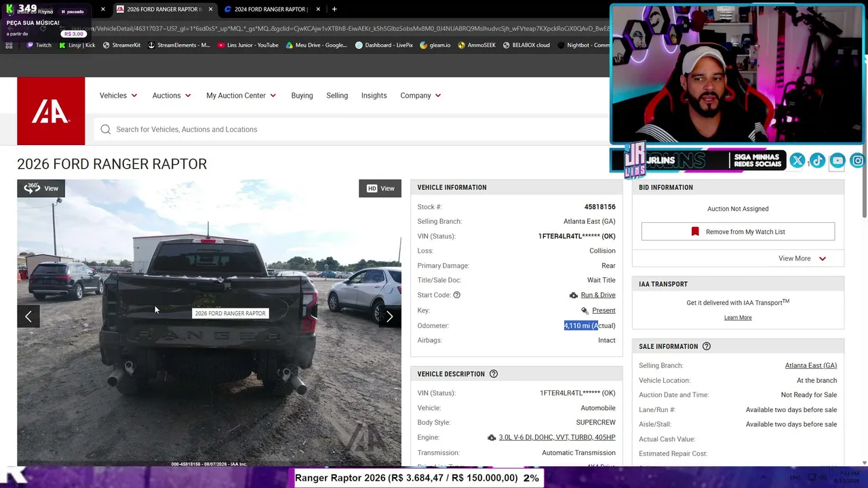The image size is (868, 488).
Task: Open the IAA Transport Learn More link
Action: 738,318
